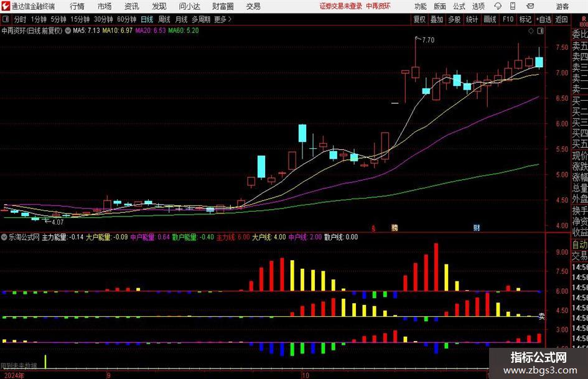Expand the 中再资环 indicator settings arrow
Viewport: 588px width, 379px height.
[x=68, y=30]
